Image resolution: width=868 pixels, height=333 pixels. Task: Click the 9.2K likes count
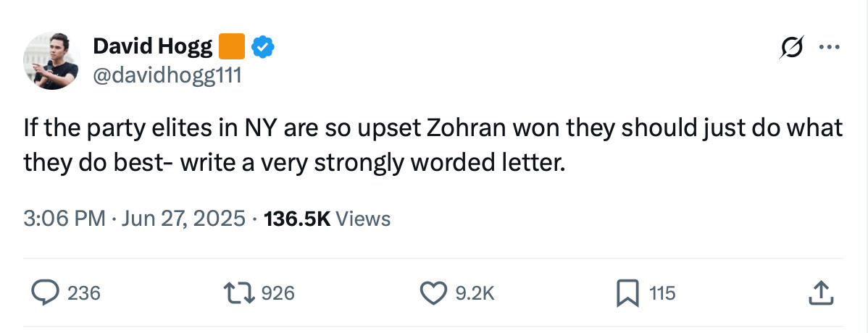tap(475, 293)
